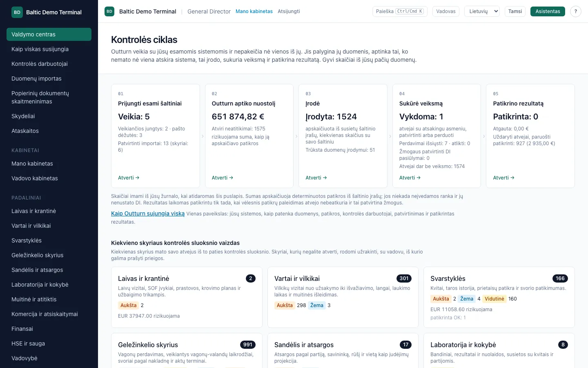
Task: Open Kaip viskas susijungia page
Action: point(49,49)
